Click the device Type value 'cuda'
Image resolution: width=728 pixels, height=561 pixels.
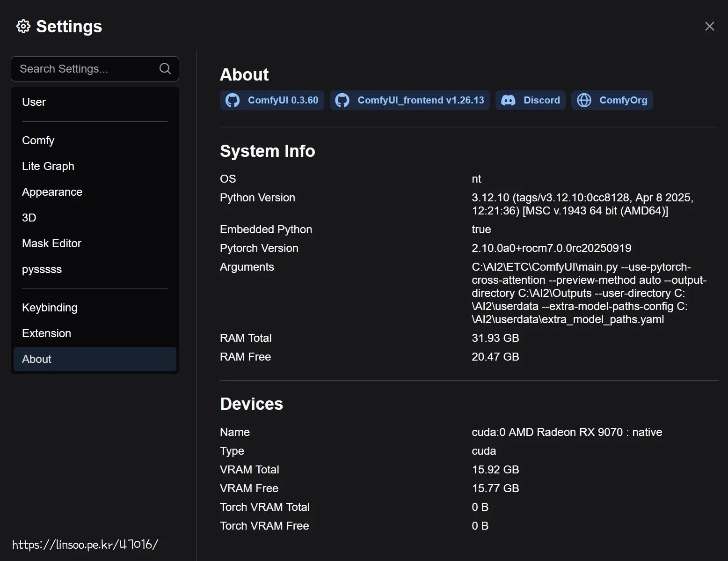point(484,451)
